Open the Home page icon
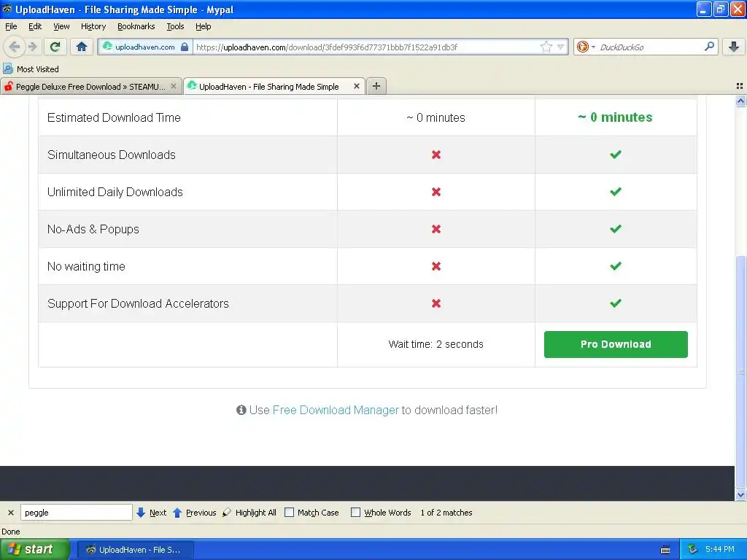This screenshot has width=747, height=560. point(82,47)
